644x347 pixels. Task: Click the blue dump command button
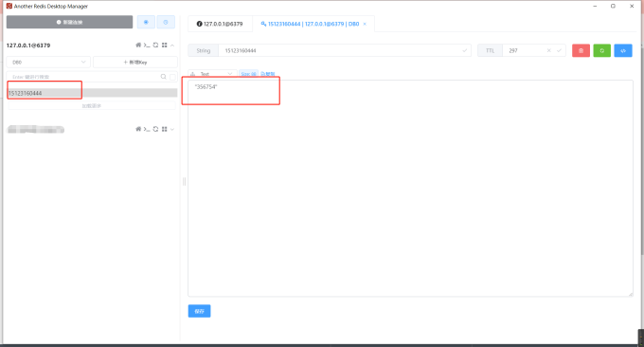click(623, 50)
